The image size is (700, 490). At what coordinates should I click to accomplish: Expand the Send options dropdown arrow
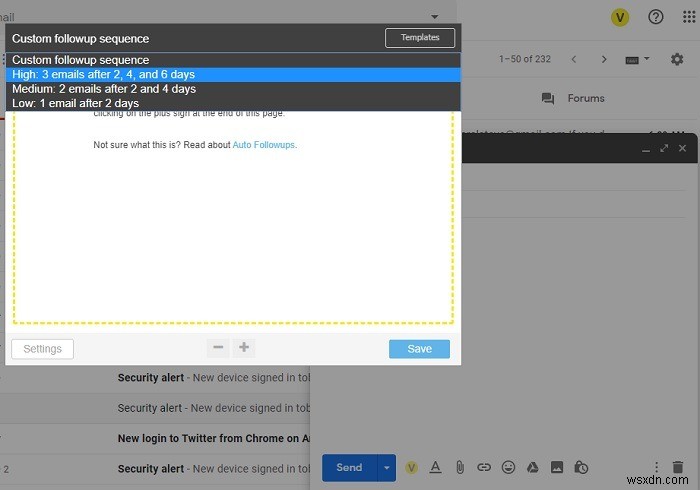point(387,467)
